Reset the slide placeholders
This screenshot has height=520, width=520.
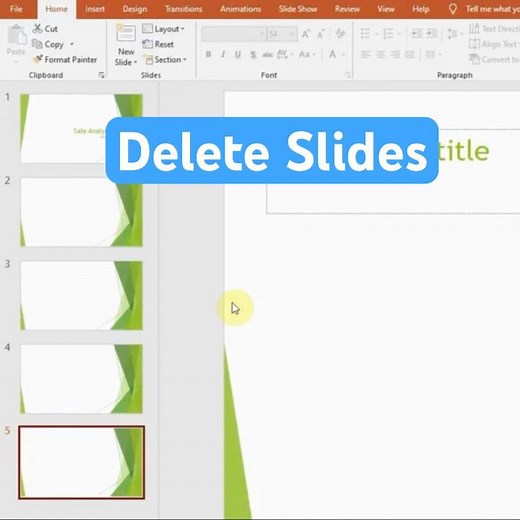pos(158,44)
